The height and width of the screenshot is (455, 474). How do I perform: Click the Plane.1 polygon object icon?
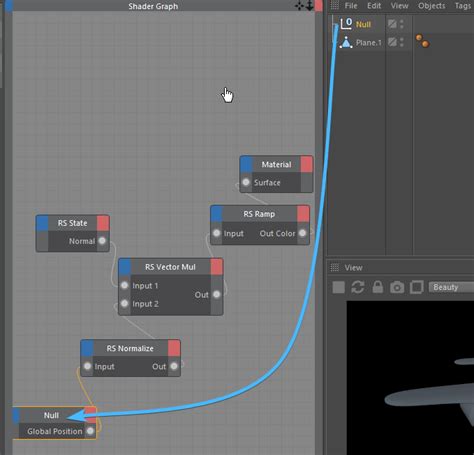346,42
